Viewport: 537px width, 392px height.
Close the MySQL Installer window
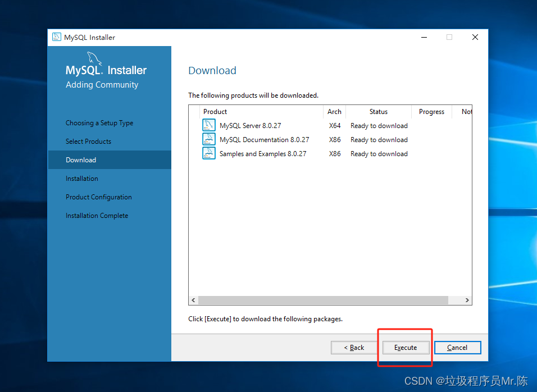tap(475, 37)
